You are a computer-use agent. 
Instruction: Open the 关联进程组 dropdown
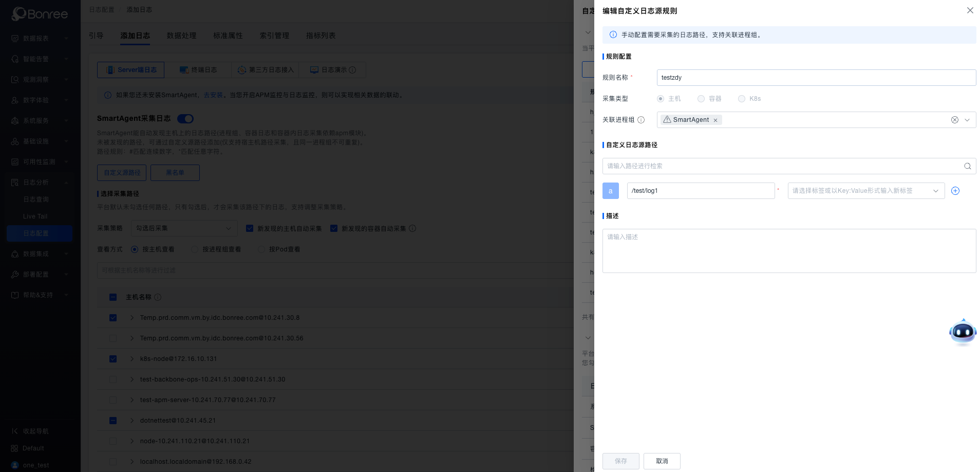(x=966, y=119)
